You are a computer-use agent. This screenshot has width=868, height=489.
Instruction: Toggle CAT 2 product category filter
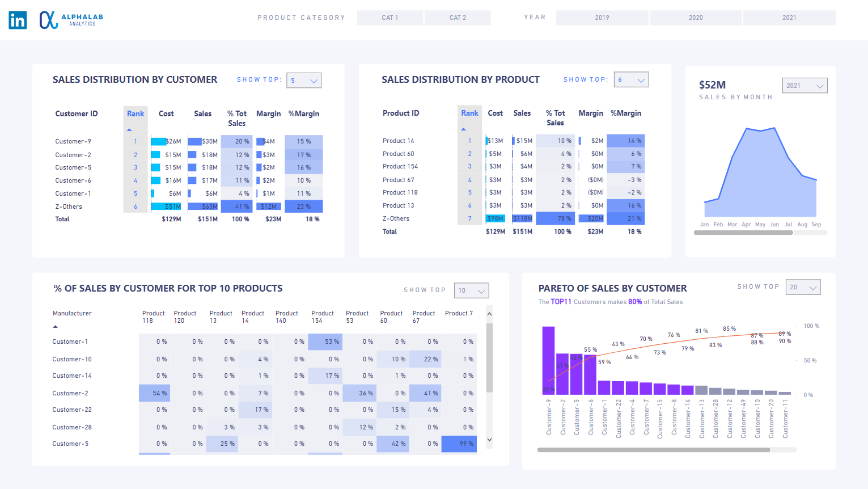click(x=458, y=18)
